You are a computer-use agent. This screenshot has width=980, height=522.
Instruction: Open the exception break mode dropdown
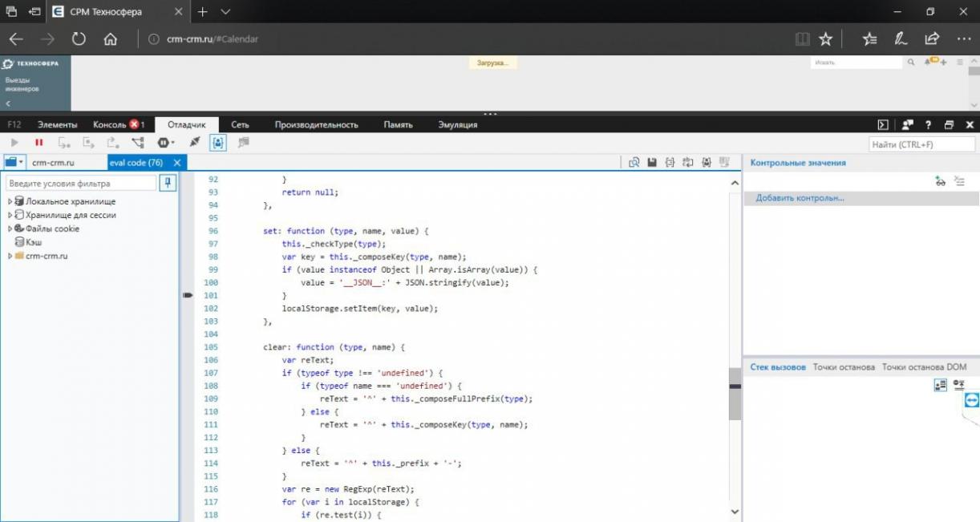coord(166,143)
